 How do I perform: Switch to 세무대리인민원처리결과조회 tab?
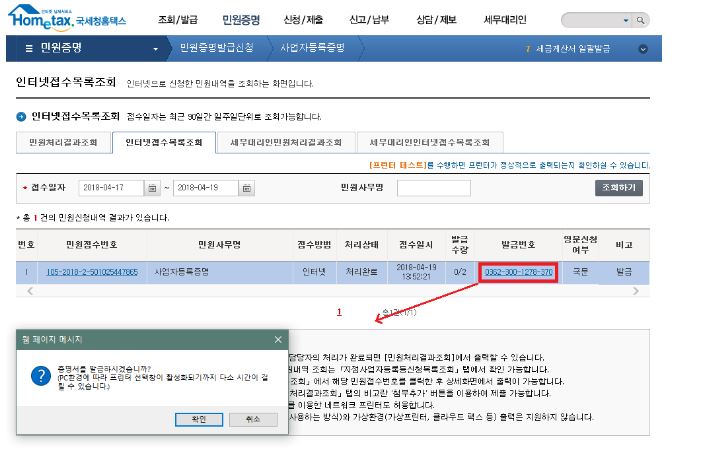(x=286, y=142)
